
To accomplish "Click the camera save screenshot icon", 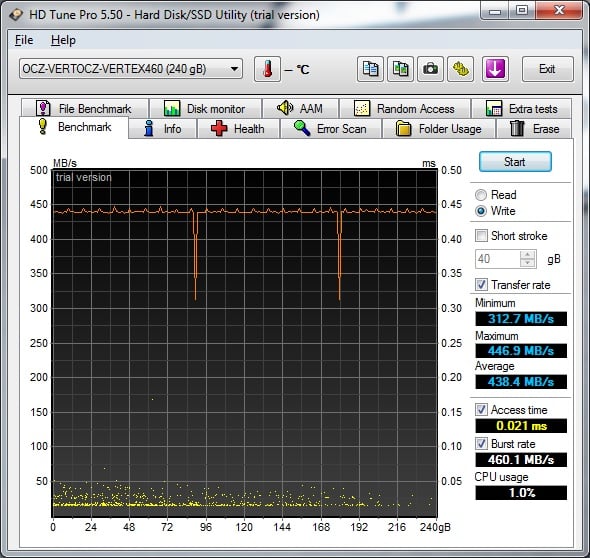I will [x=430, y=69].
